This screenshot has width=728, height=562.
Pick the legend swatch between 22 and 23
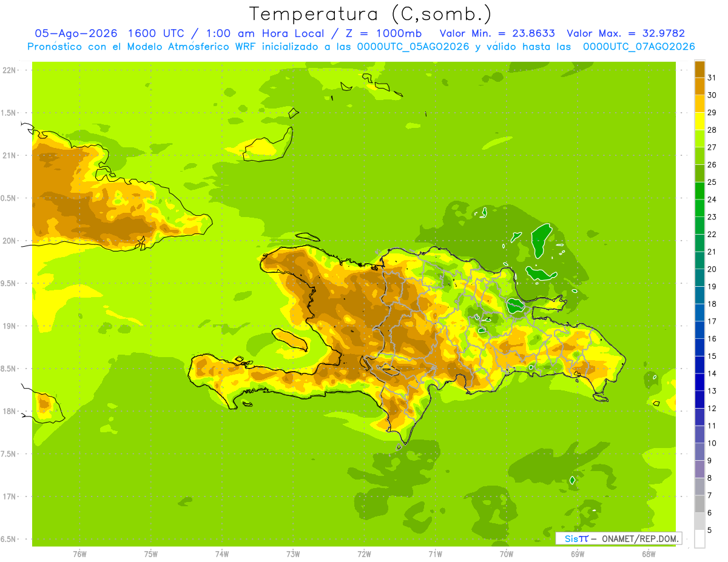tap(699, 226)
